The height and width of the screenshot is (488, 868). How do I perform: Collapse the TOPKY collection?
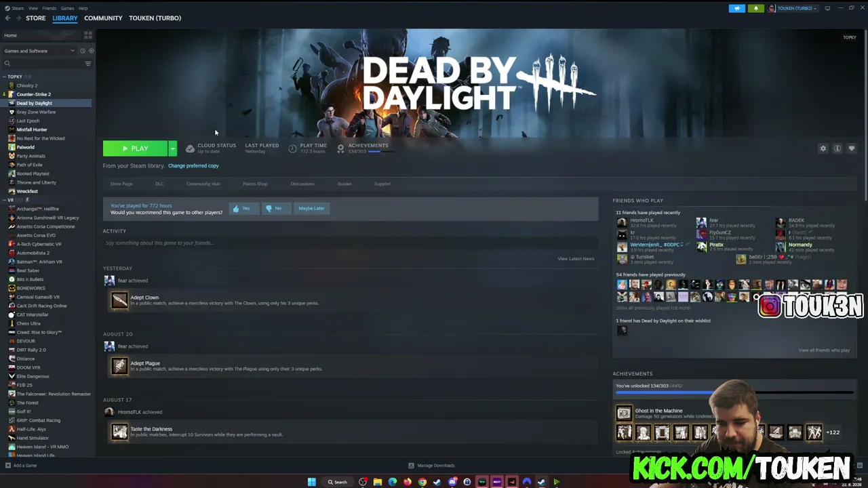click(x=5, y=77)
